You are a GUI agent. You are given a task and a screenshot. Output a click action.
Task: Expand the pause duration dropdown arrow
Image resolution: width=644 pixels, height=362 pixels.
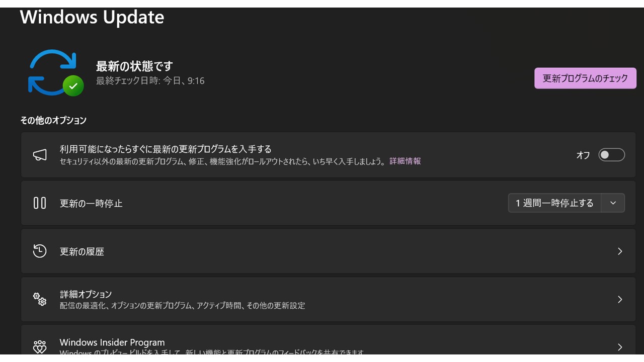click(x=613, y=203)
